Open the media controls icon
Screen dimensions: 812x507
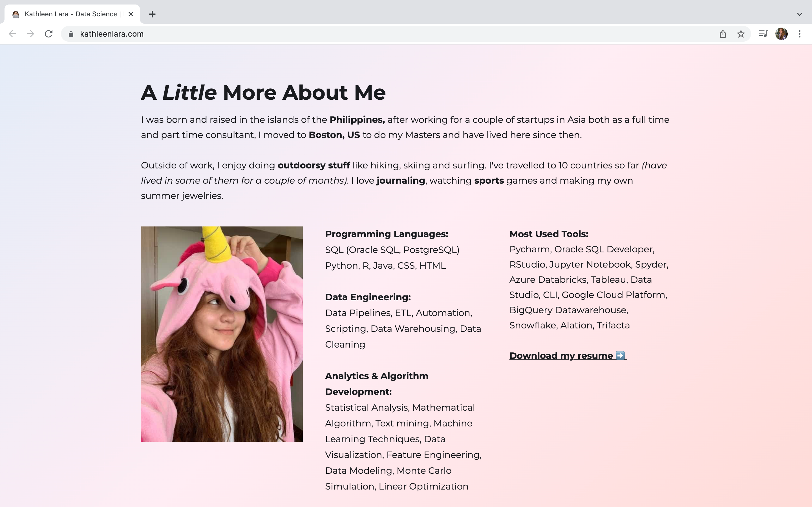(x=763, y=34)
